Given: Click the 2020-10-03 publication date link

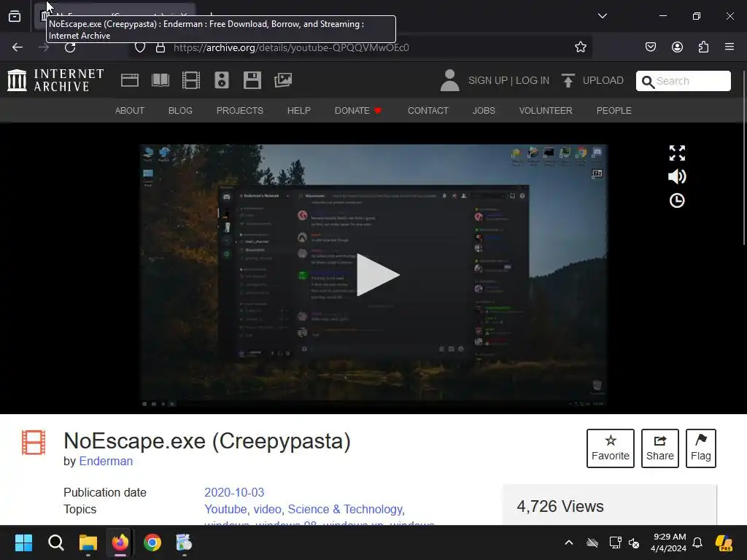Looking at the screenshot, I should (x=234, y=492).
